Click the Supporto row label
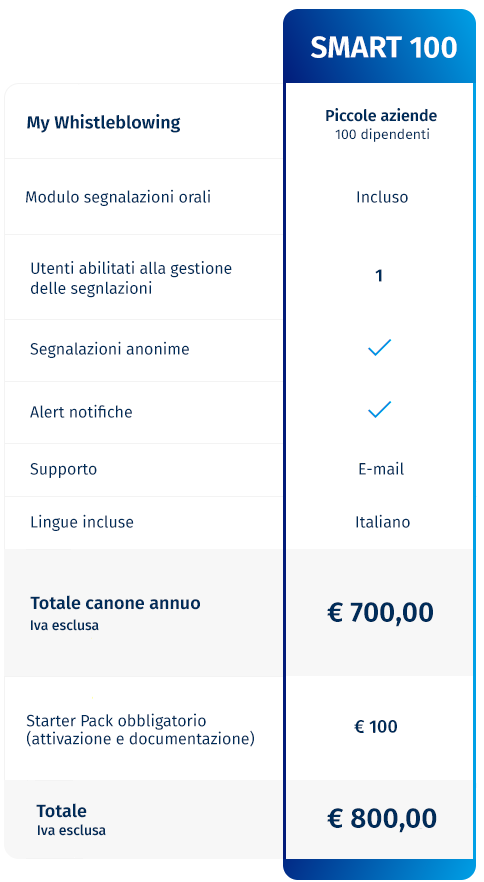Image resolution: width=484 pixels, height=882 pixels. coord(64,470)
